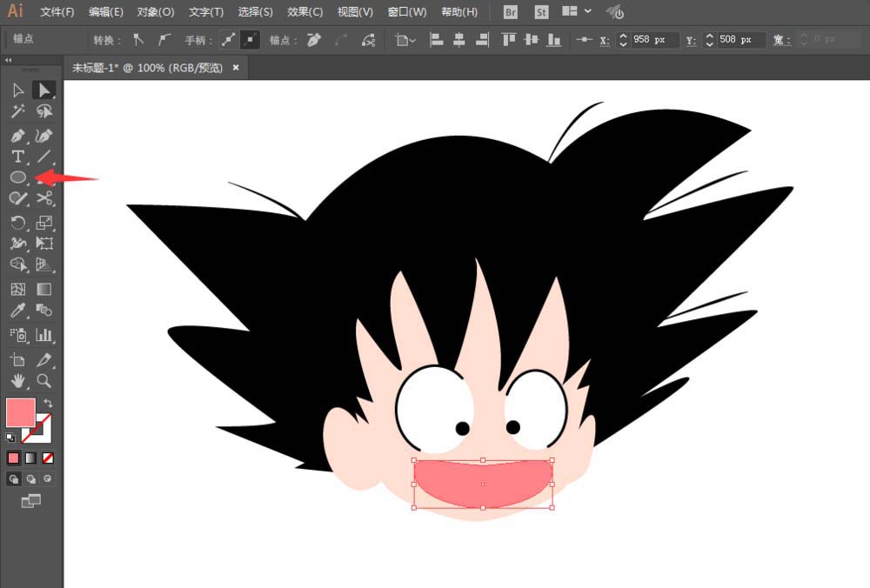This screenshot has height=588, width=870.
Task: Convert selected anchor points to smooth
Action: tap(164, 39)
